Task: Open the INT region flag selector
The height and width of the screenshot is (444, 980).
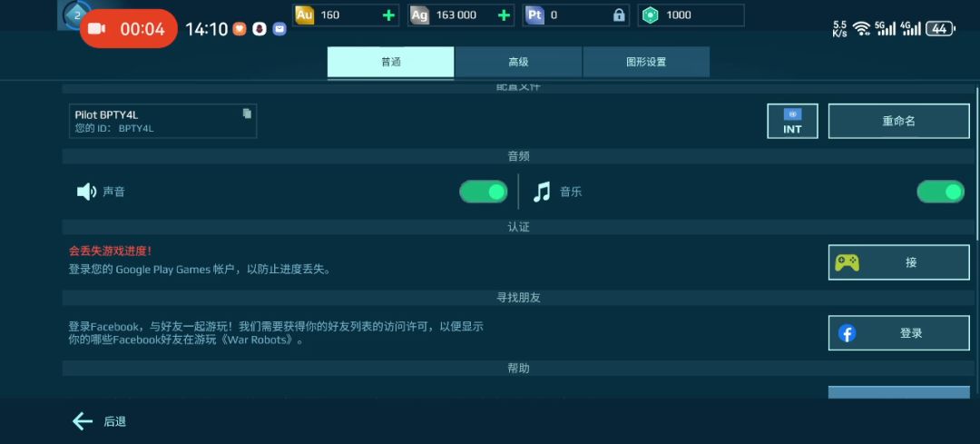Action: click(x=792, y=121)
